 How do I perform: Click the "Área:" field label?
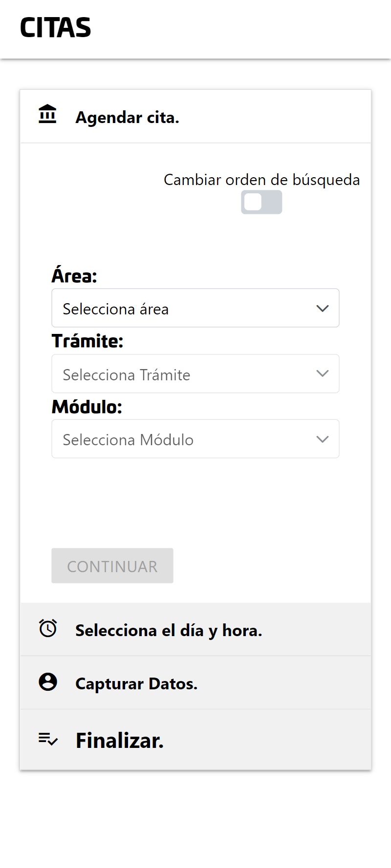74,276
